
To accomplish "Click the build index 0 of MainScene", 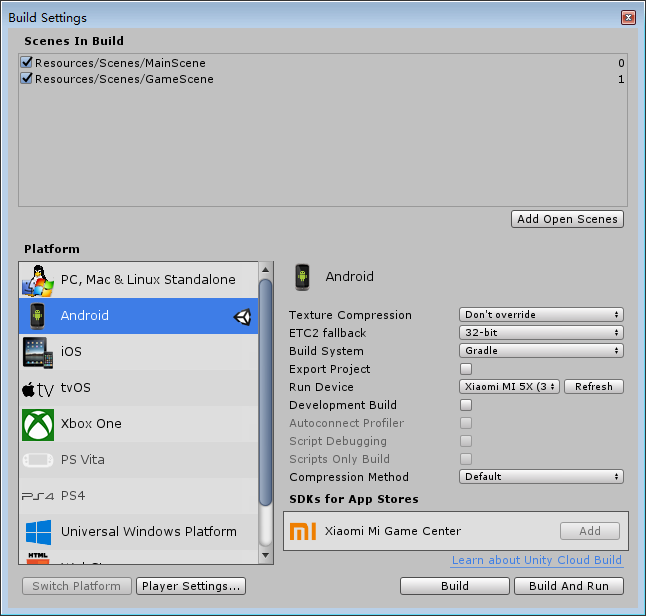I will tap(621, 63).
